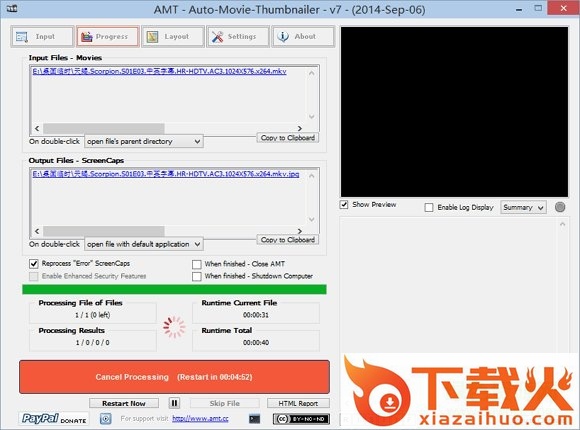Click Restart Now button

[x=124, y=403]
